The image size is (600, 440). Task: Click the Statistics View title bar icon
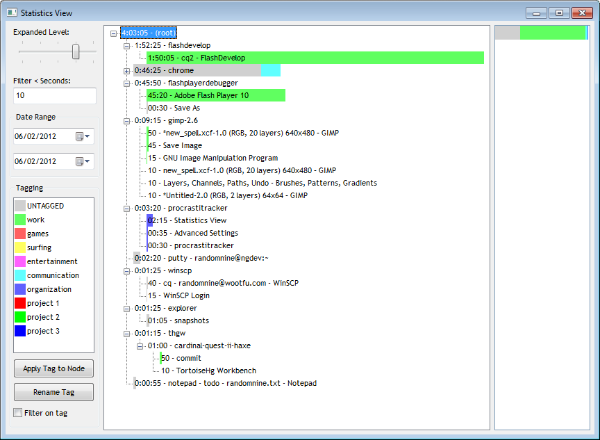coord(12,13)
